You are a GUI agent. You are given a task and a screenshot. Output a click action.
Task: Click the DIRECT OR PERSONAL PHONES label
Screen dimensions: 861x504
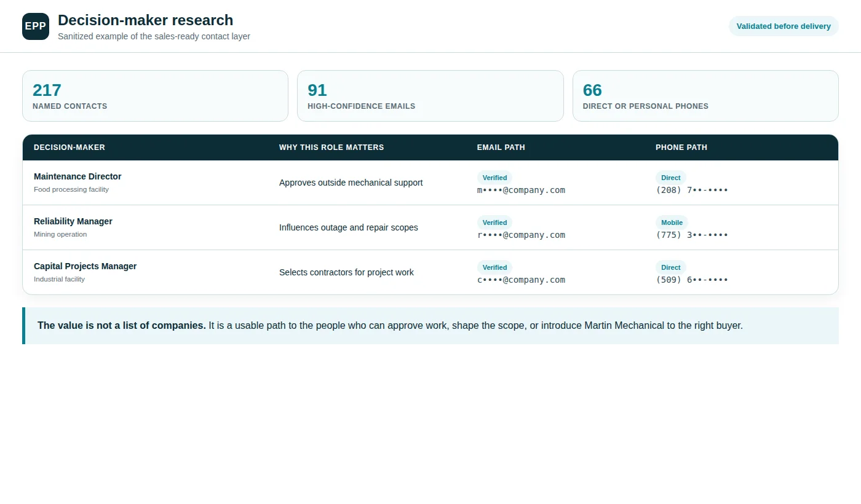[646, 106]
